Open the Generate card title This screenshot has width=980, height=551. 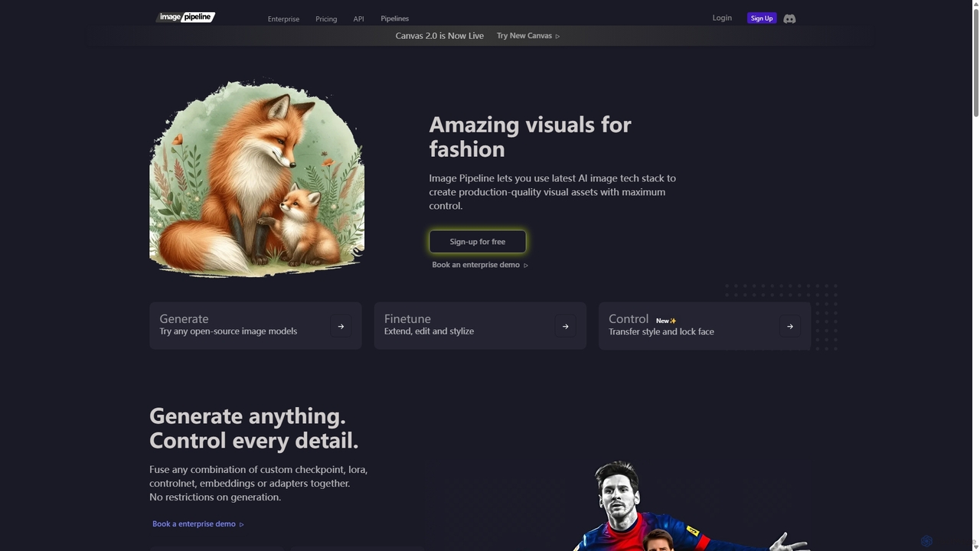pyautogui.click(x=184, y=318)
